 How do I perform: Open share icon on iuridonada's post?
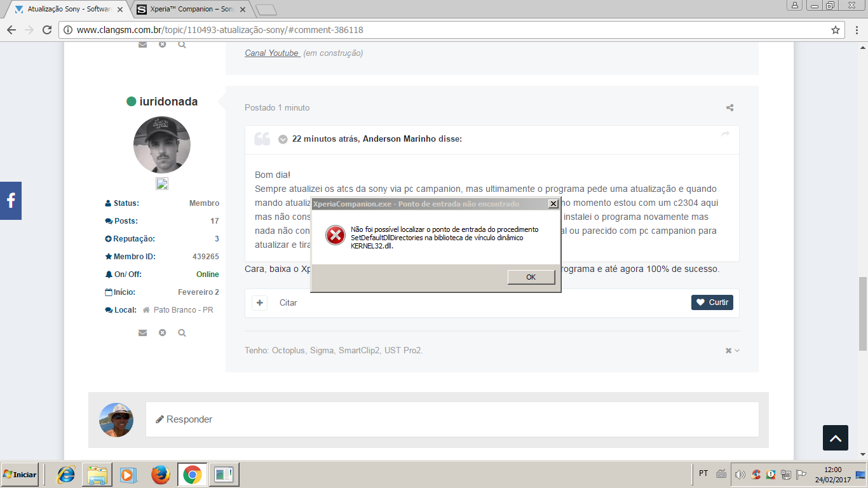pyautogui.click(x=730, y=108)
